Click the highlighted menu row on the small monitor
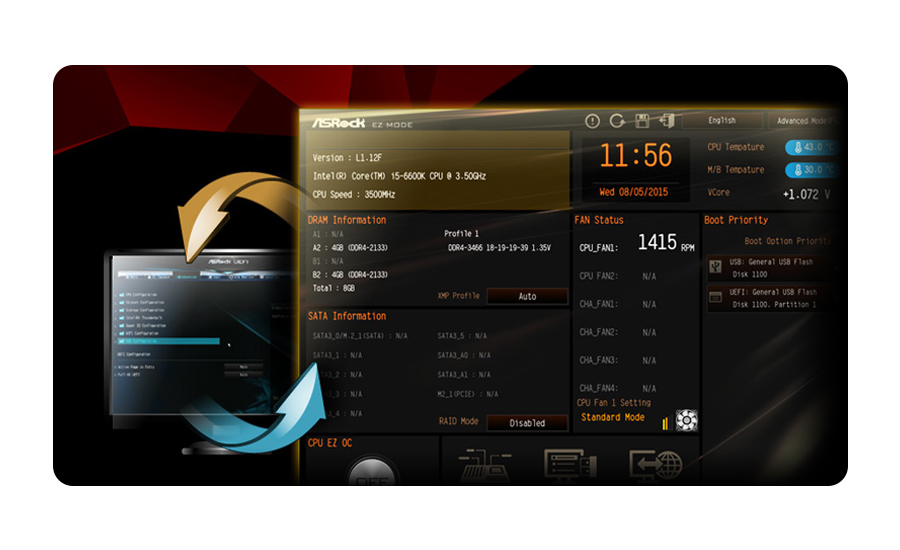Viewport: 900px width, 550px height. pyautogui.click(x=168, y=341)
